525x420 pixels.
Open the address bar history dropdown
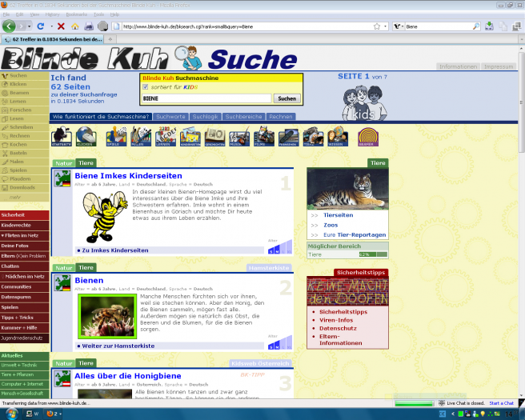point(386,26)
